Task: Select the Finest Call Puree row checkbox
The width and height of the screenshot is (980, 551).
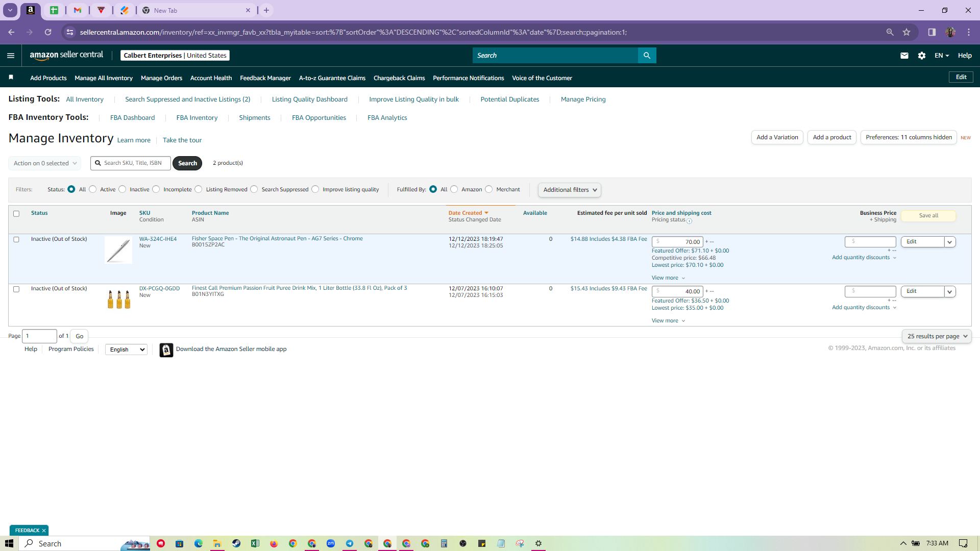Action: point(16,289)
